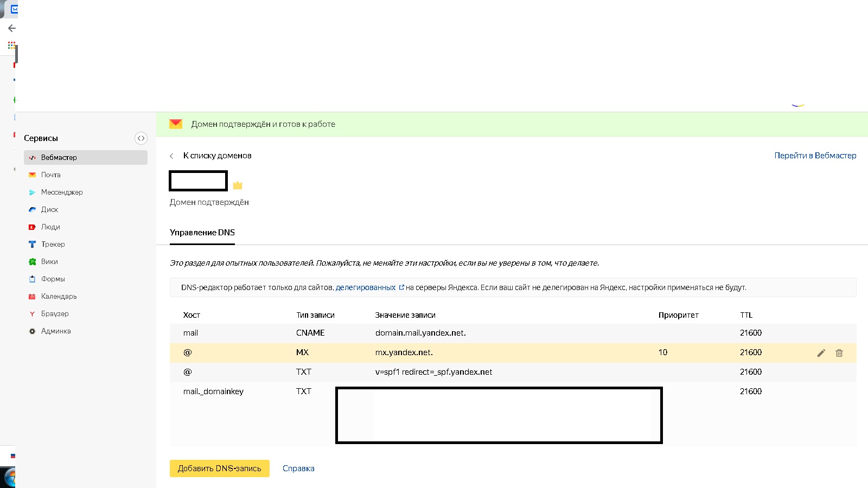Click the mail envelope icon in green banner
868x488 pixels.
pos(176,124)
